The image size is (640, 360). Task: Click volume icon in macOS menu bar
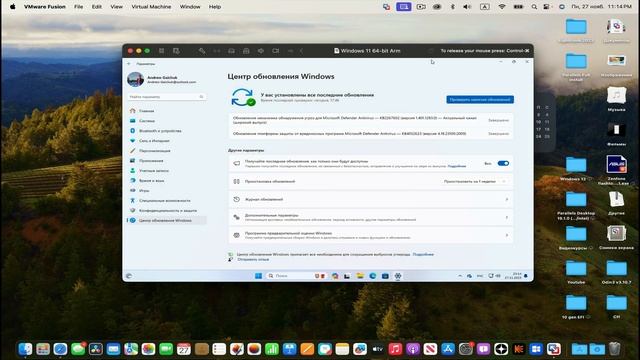coord(467,7)
